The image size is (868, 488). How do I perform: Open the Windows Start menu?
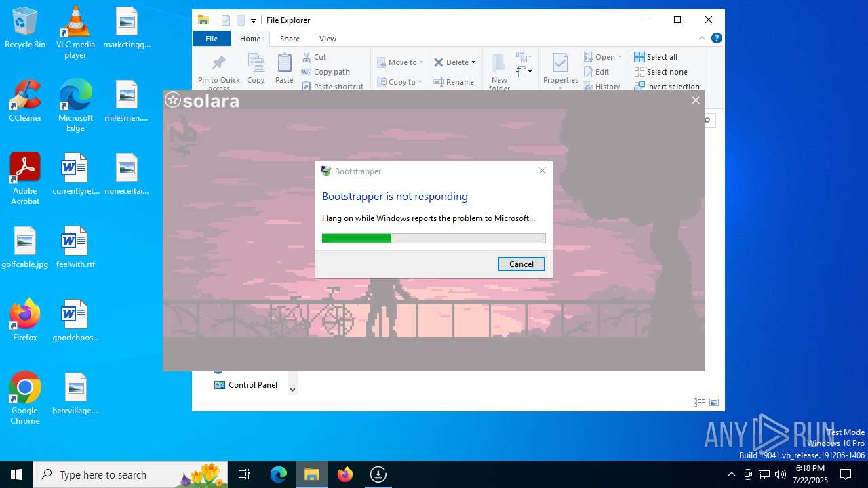[x=16, y=474]
